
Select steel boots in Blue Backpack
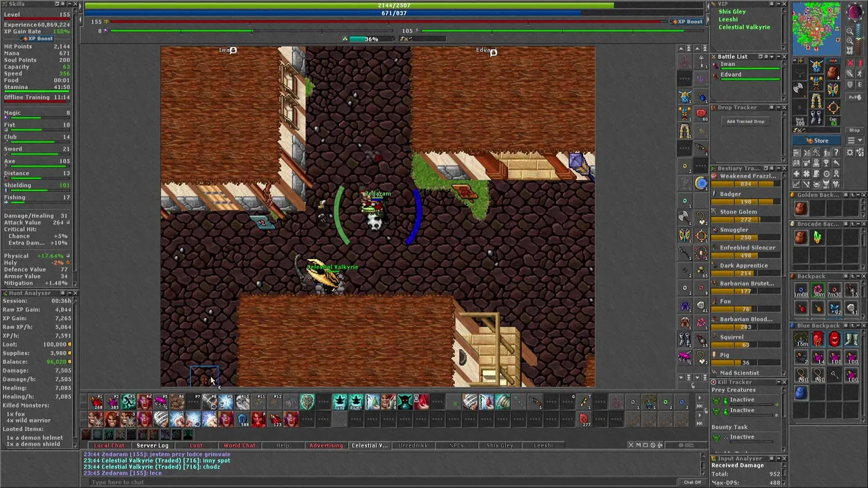(851, 339)
